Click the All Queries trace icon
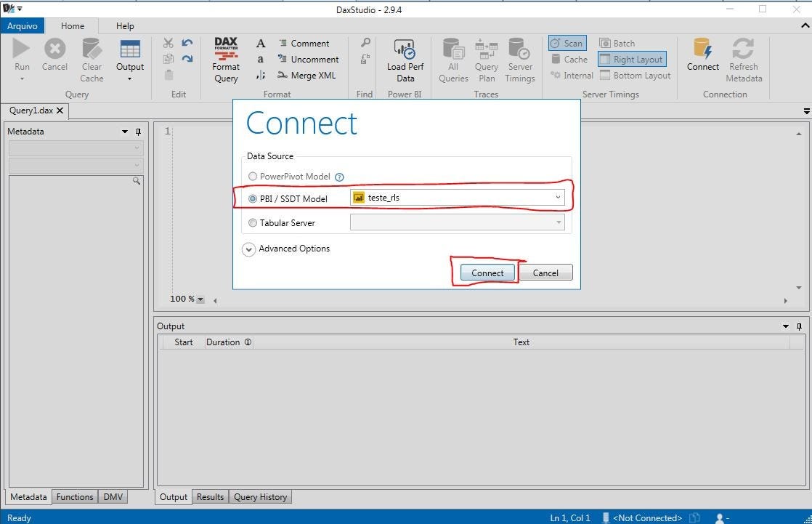This screenshot has height=524, width=812. coord(453,49)
